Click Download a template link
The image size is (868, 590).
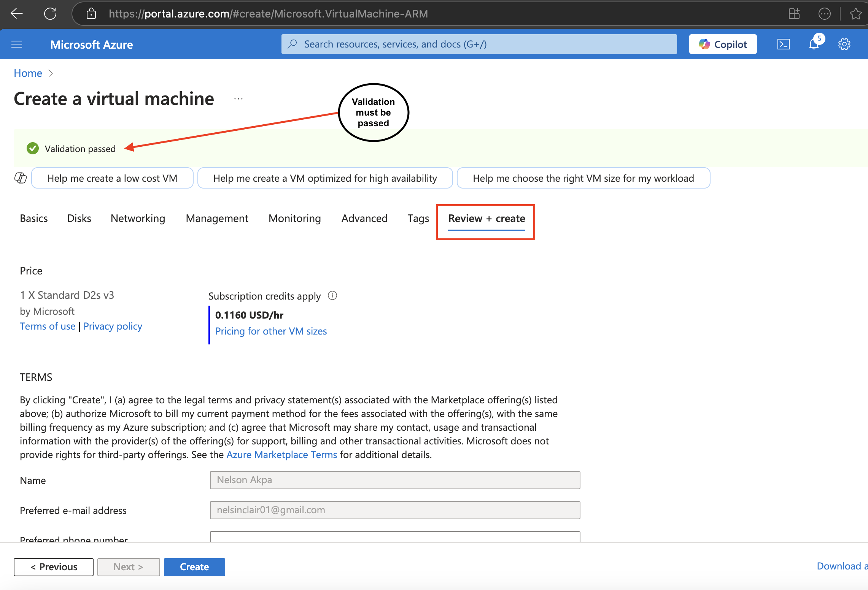tap(842, 566)
